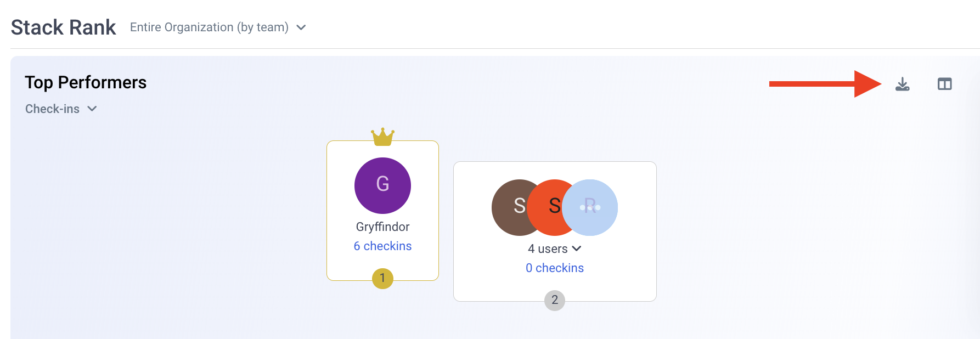This screenshot has height=339, width=980.
Task: Click the gold rank 1 badge
Action: tap(382, 278)
